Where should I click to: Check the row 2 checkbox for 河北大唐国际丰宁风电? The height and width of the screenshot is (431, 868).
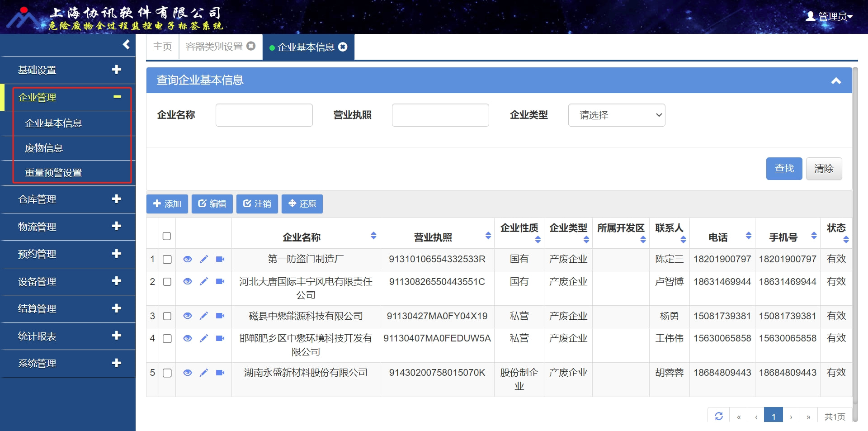(x=167, y=282)
